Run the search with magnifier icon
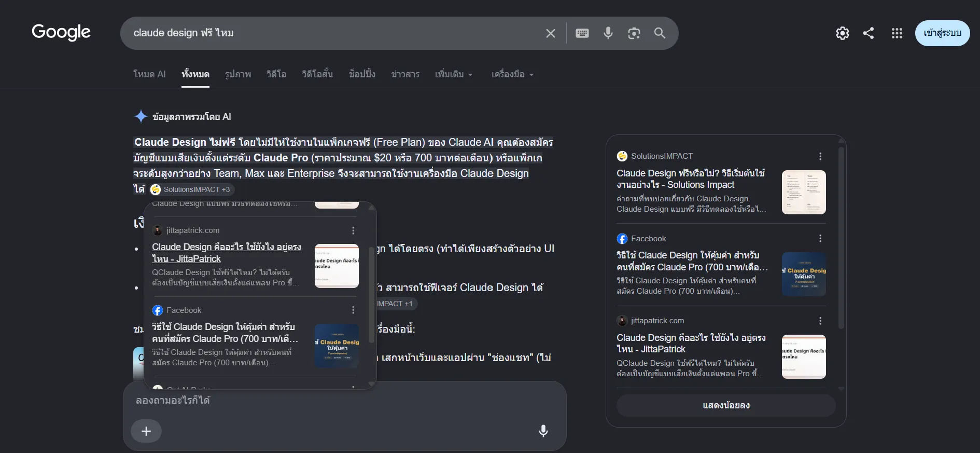980x453 pixels. (660, 33)
